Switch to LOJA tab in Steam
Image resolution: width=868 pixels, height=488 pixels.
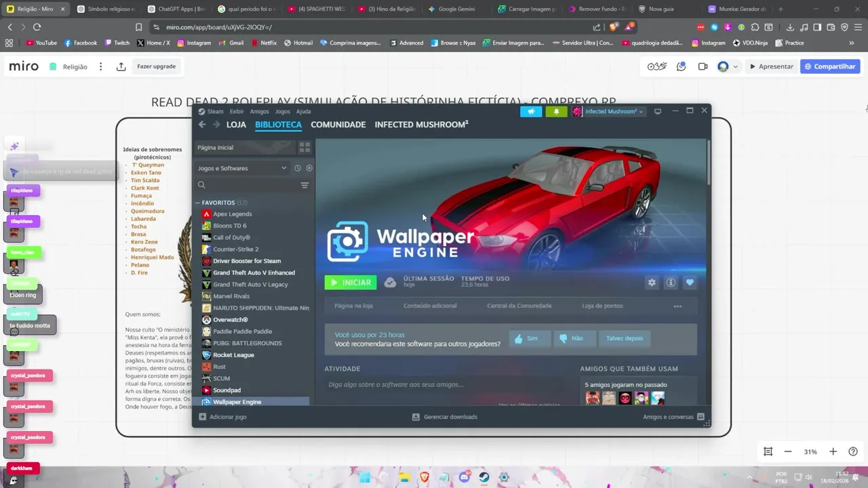236,125
